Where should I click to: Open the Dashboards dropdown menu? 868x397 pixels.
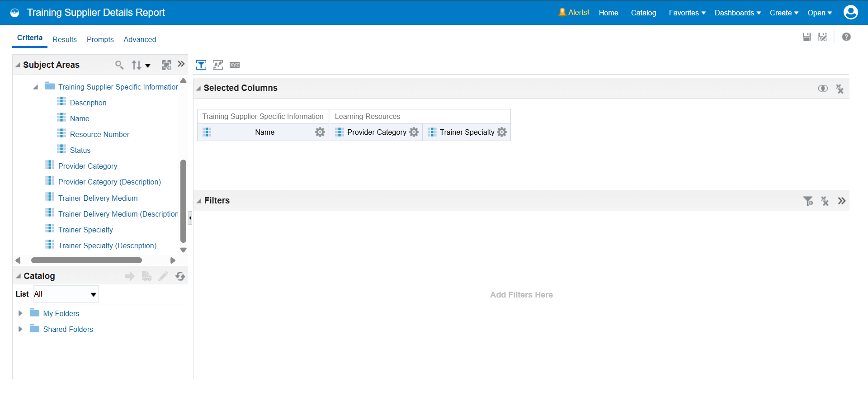(738, 13)
